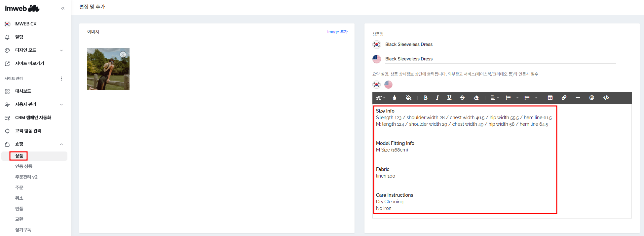Toggle italic formatting in the editor
This screenshot has width=644, height=236.
[x=437, y=98]
